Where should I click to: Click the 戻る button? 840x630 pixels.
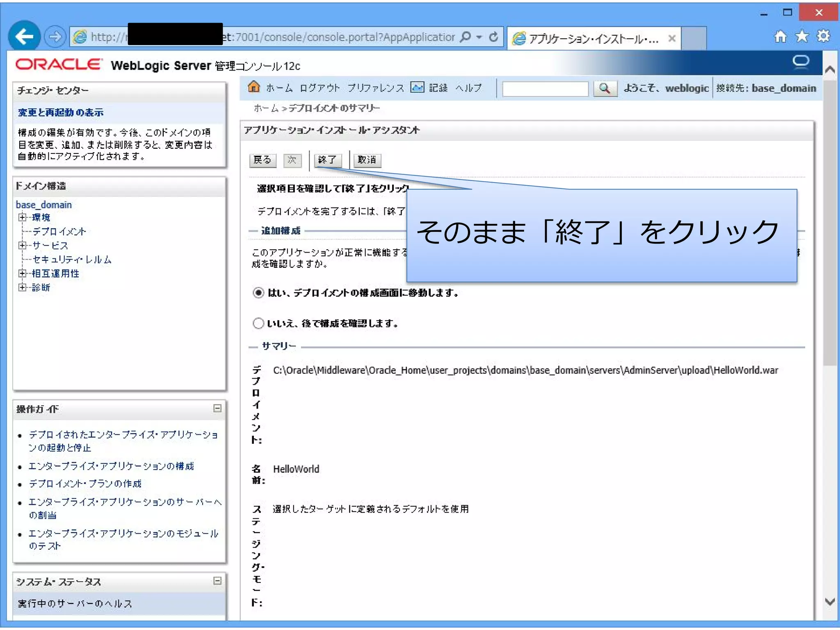pyautogui.click(x=262, y=160)
